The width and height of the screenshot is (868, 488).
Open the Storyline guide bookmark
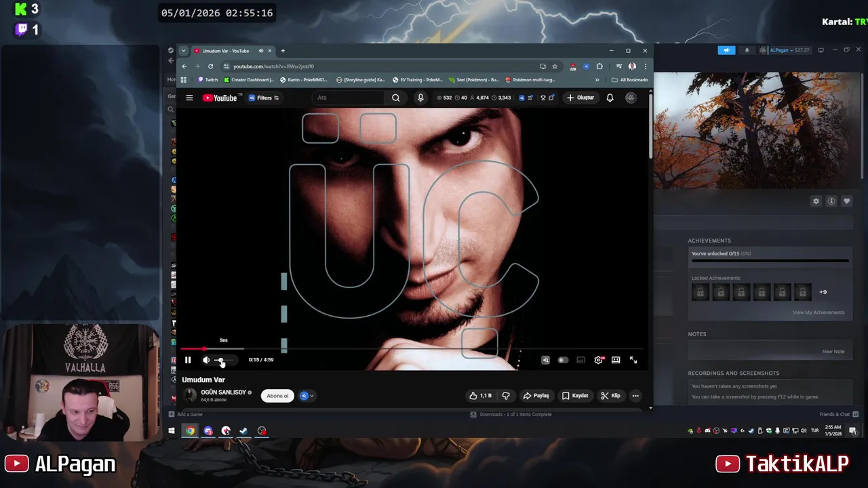click(x=361, y=80)
